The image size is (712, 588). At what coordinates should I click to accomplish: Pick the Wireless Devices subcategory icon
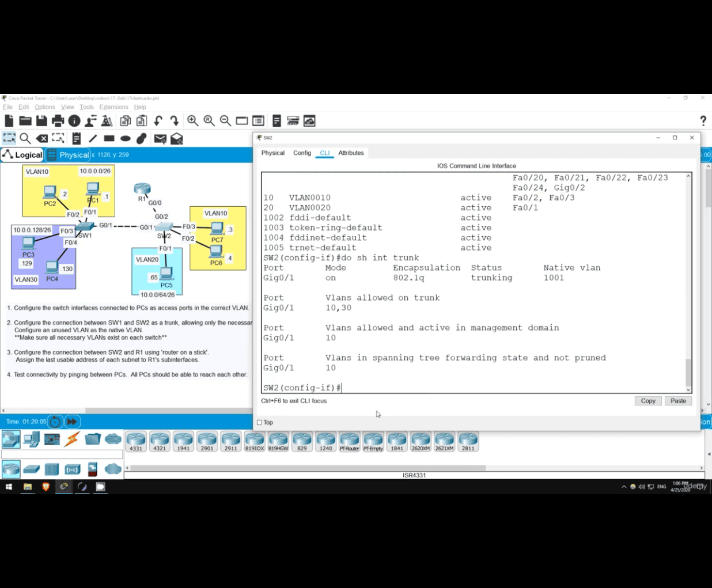click(73, 469)
